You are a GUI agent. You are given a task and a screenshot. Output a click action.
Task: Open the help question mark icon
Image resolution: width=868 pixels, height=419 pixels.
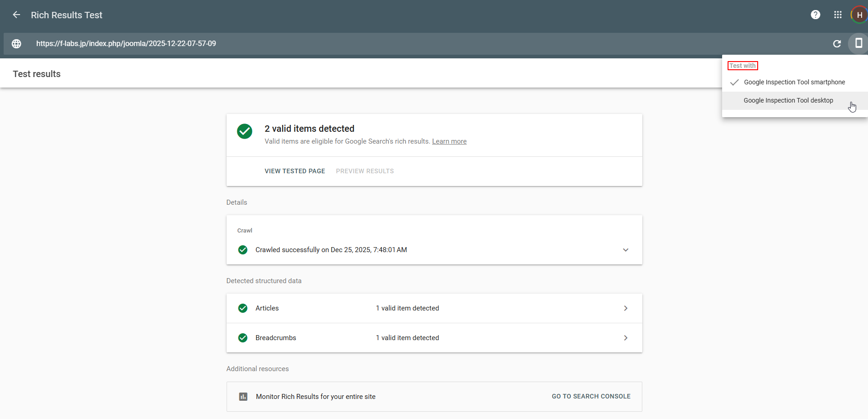pos(815,15)
